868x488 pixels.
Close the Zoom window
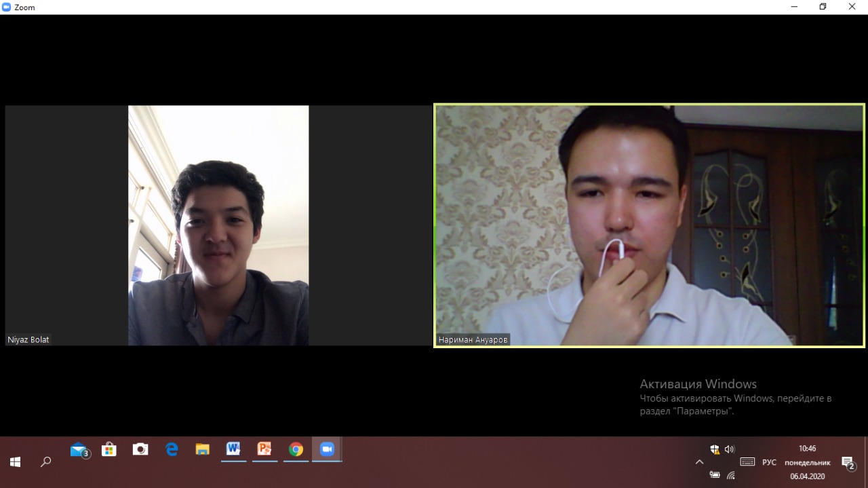point(852,7)
